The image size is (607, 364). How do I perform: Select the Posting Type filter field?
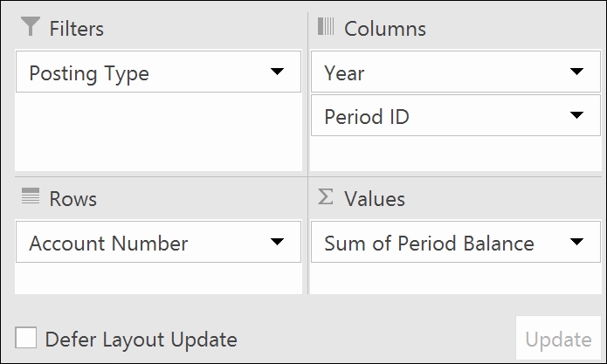[x=158, y=72]
